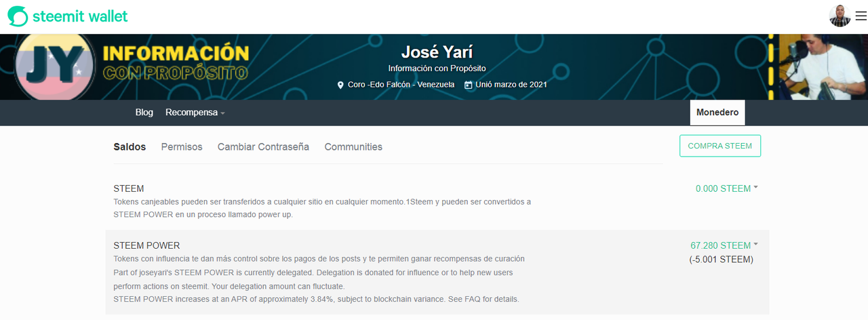Click the STEEM POWER section heading

[x=146, y=245]
